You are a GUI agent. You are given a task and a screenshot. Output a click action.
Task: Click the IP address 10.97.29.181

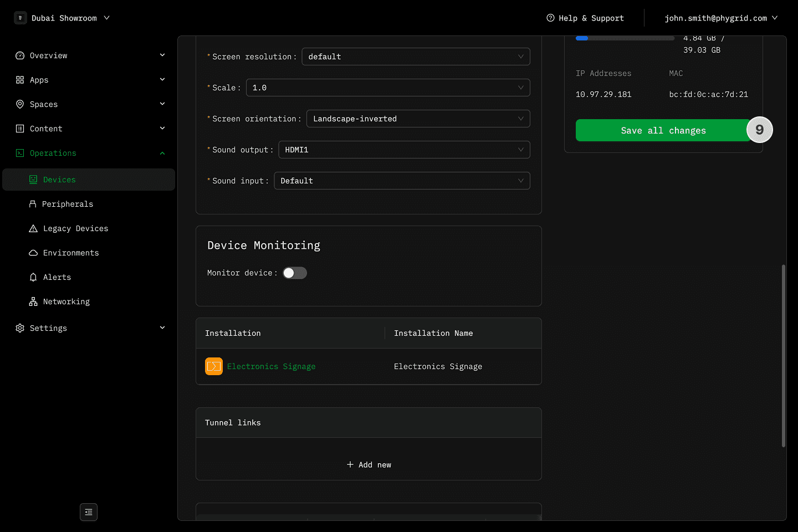point(603,94)
